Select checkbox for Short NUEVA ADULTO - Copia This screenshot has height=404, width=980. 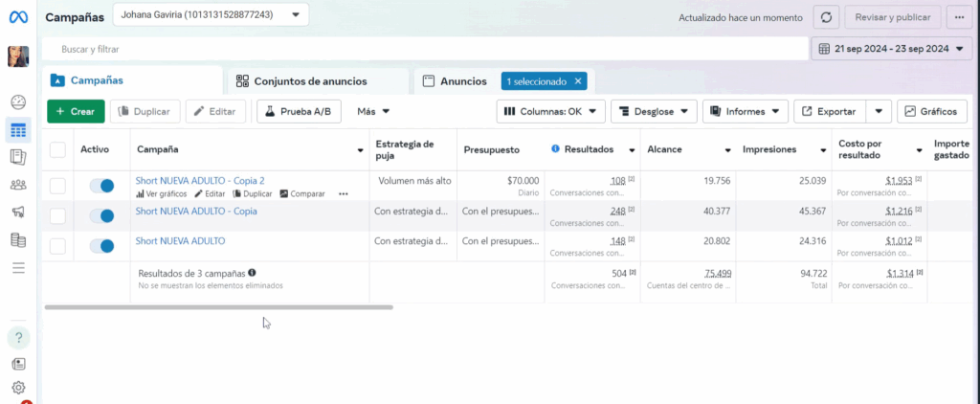tap(58, 215)
